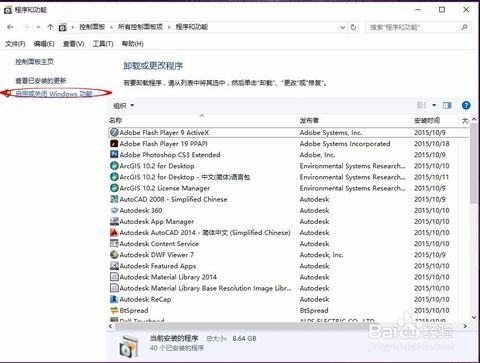The width and height of the screenshot is (480, 363).
Task: Open the 编辑(E) menu
Action: tap(44, 44)
